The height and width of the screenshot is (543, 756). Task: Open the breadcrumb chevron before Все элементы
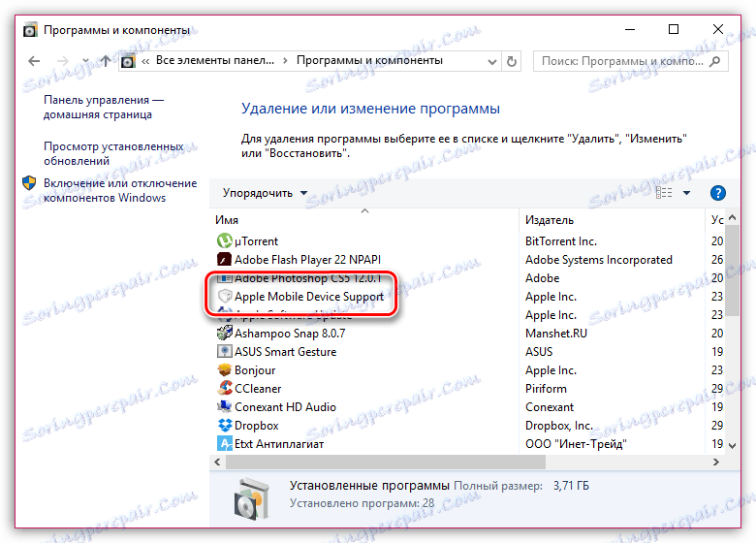click(x=145, y=61)
